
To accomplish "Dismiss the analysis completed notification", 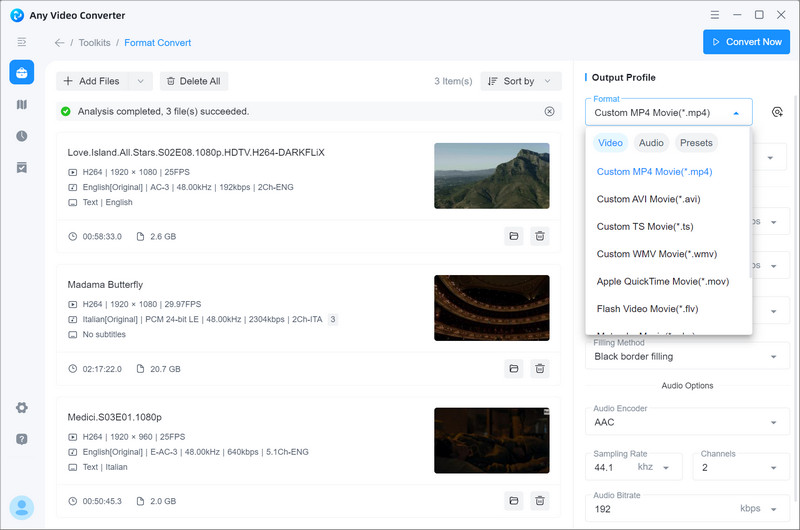I will [x=549, y=112].
